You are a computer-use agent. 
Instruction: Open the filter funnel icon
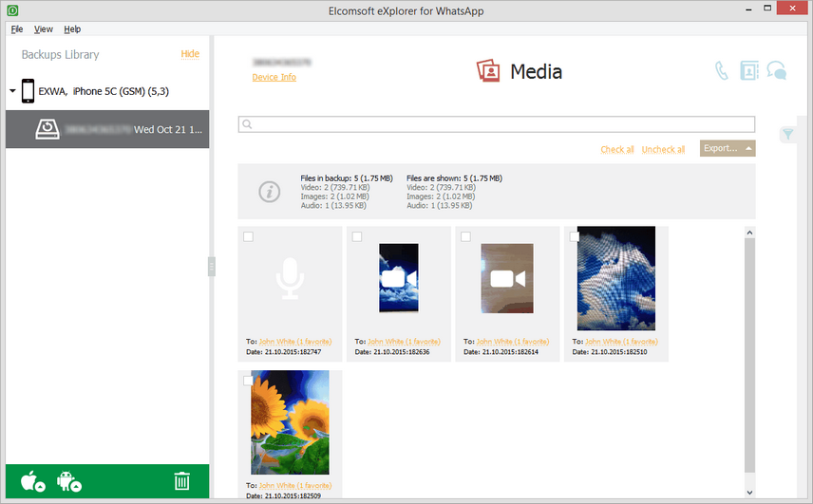tap(788, 135)
